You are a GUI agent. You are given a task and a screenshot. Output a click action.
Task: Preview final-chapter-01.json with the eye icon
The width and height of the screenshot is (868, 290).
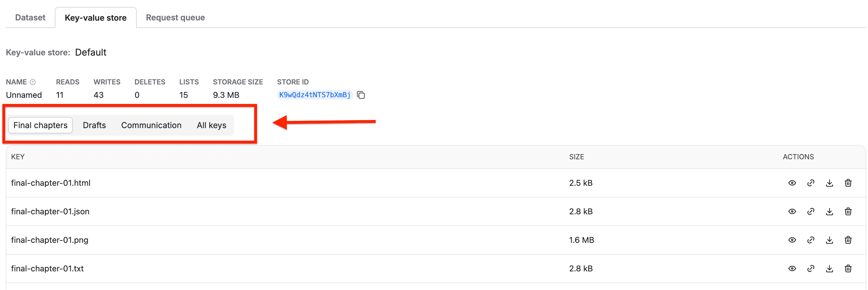[792, 212]
